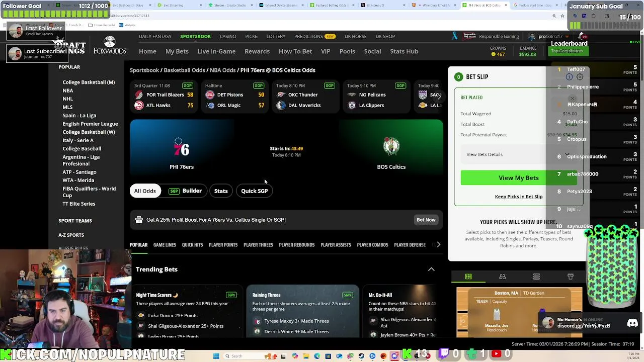Image resolution: width=644 pixels, height=362 pixels.
Task: Click Bet Now on profit boost
Action: coord(426,220)
